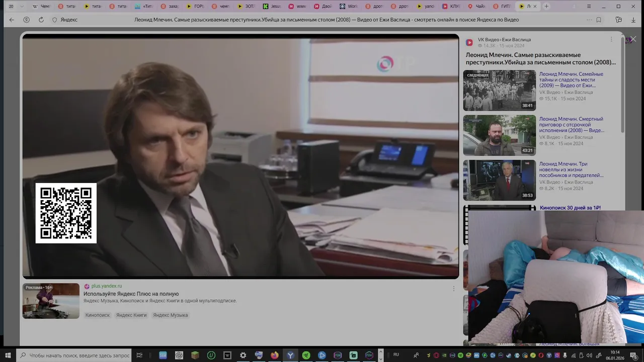The image size is (644, 362).
Task: Open the Wikipedia tab
Action: coord(42,7)
